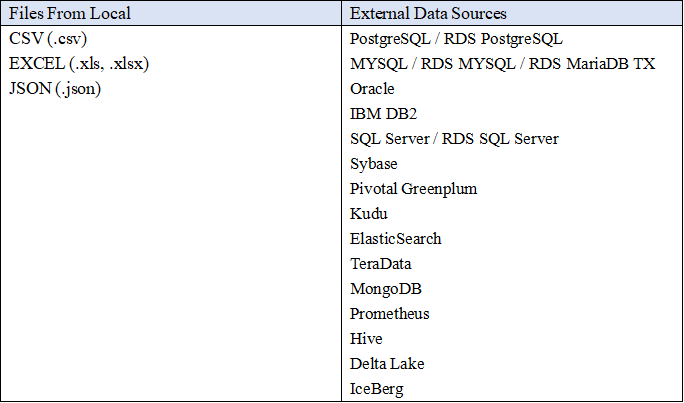Click the Hive entry
The height and width of the screenshot is (403, 684).
(367, 339)
